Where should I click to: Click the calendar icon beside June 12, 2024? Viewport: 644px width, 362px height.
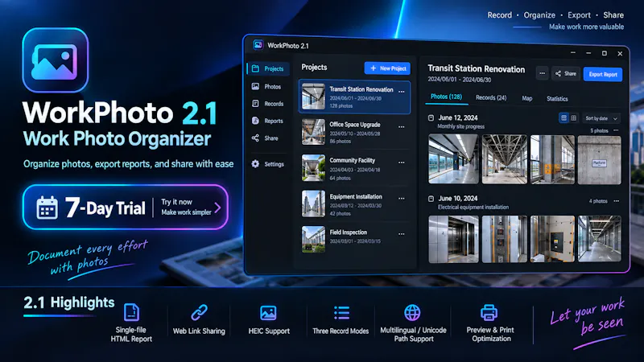(431, 117)
